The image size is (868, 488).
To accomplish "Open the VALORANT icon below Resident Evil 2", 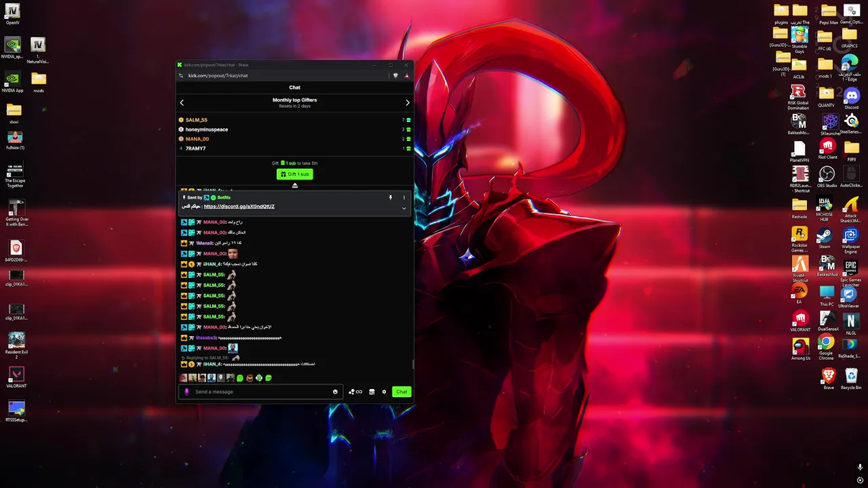I will click(16, 378).
